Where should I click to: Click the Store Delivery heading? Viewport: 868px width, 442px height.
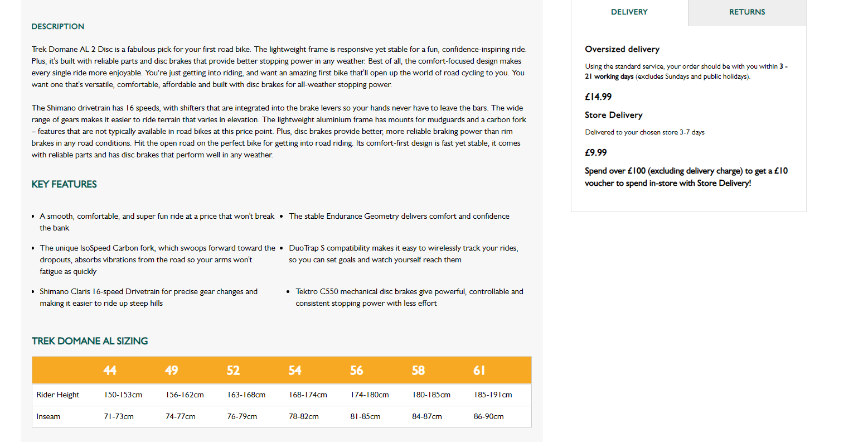[614, 115]
